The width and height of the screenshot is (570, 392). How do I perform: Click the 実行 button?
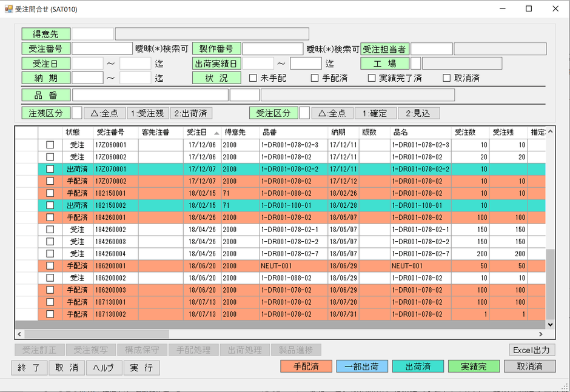tap(141, 367)
